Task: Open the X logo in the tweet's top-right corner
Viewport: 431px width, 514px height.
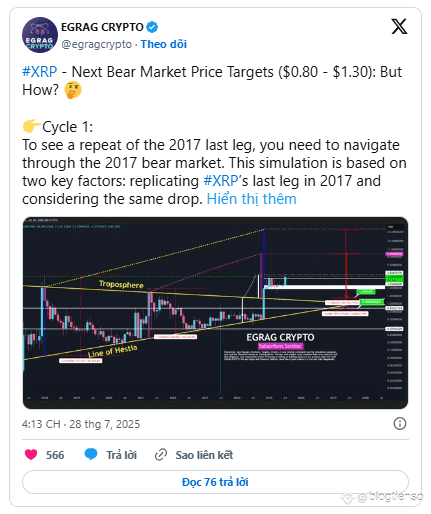Action: coord(399,27)
